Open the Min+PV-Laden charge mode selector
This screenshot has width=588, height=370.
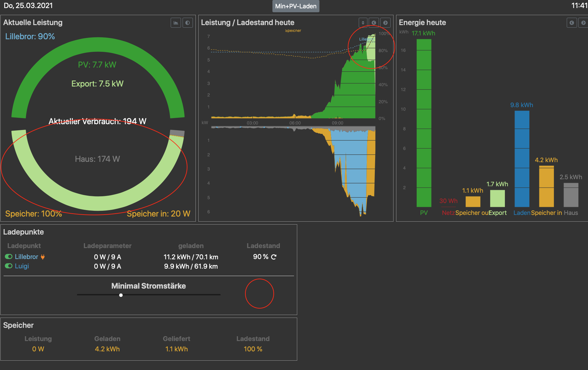coord(296,6)
